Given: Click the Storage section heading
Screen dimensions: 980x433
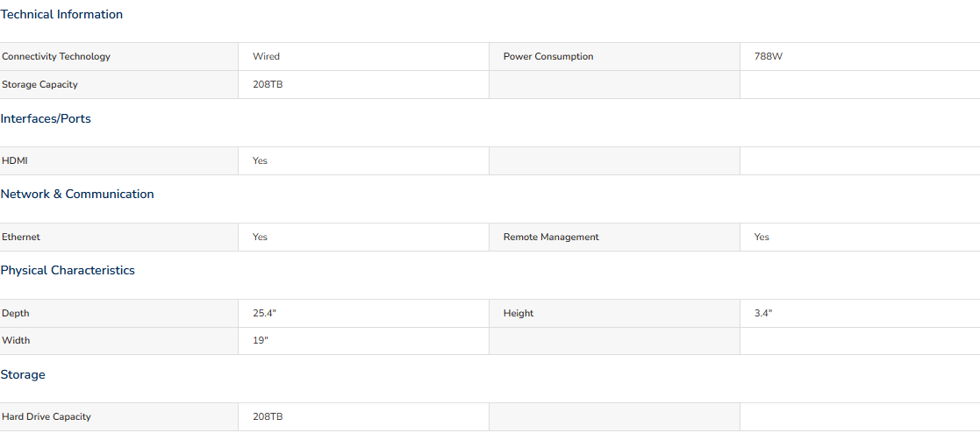Looking at the screenshot, I should tap(23, 375).
